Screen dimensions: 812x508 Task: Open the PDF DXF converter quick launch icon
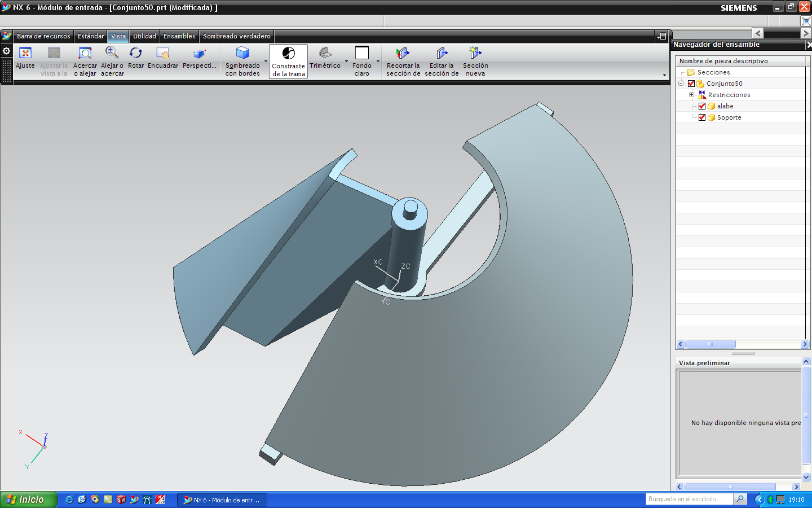coord(160,500)
